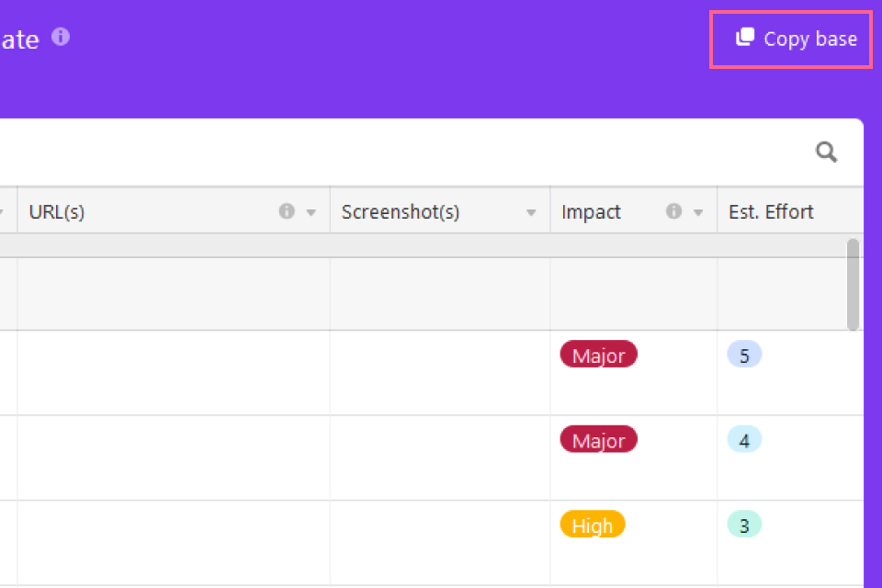Select the Screenshot(s) column header

440,211
